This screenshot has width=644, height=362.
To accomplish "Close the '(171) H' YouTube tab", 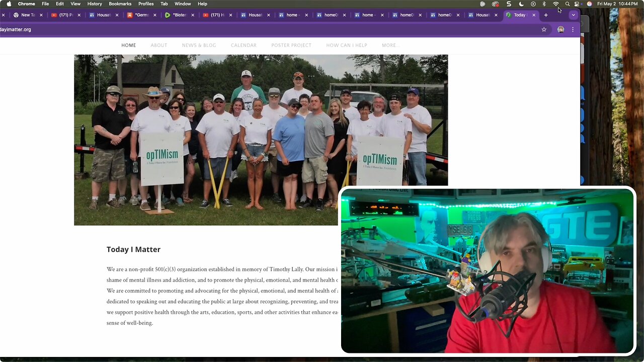I will (x=230, y=15).
